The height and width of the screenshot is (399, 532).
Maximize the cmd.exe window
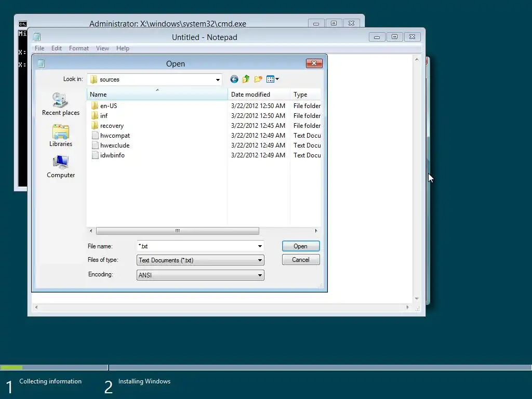334,23
